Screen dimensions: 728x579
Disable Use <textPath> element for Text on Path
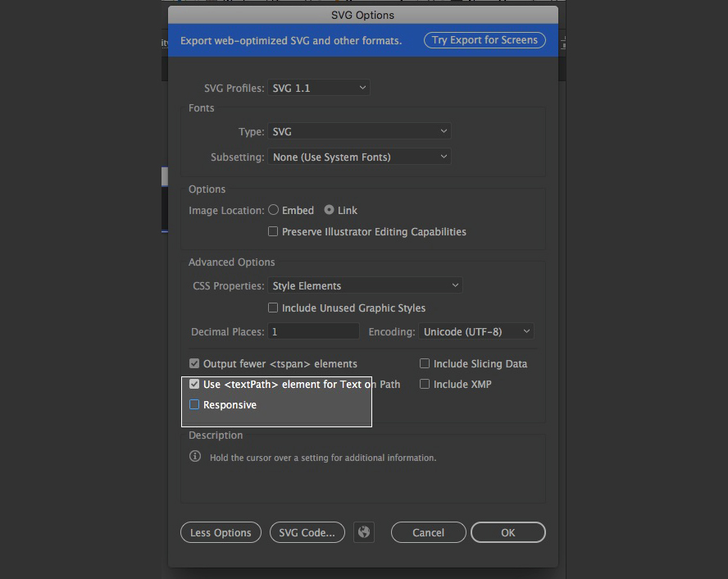click(x=194, y=384)
